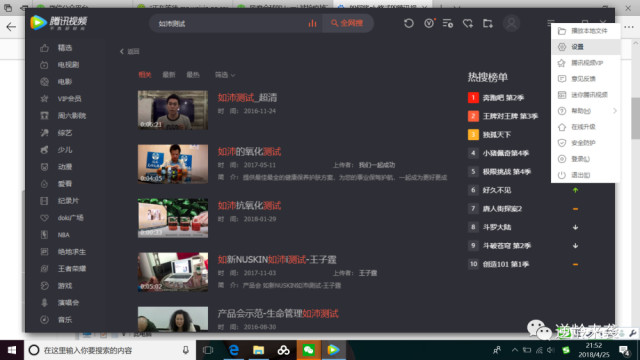Select 安全防护 menu entry

tap(586, 143)
